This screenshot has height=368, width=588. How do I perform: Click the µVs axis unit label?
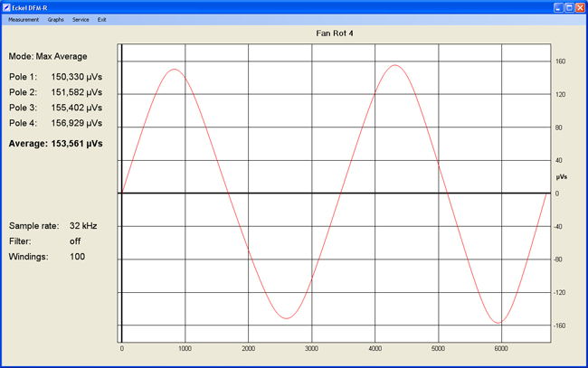click(x=562, y=177)
